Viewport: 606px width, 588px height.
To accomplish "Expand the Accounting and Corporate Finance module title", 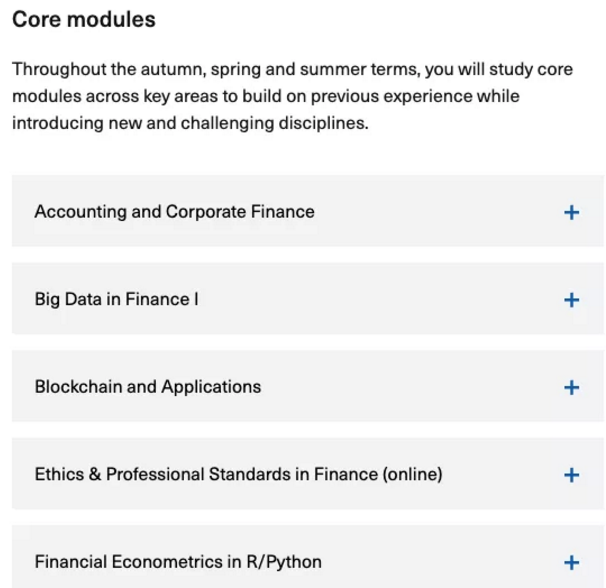I will [174, 212].
